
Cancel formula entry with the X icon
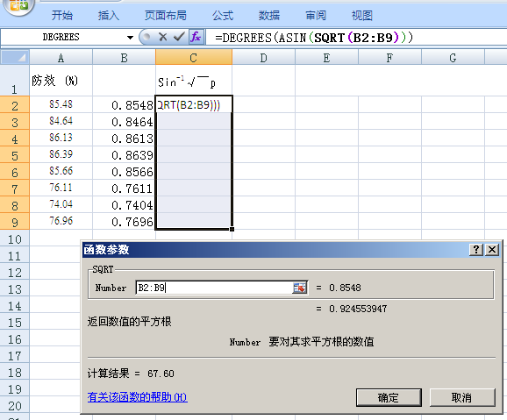(162, 37)
